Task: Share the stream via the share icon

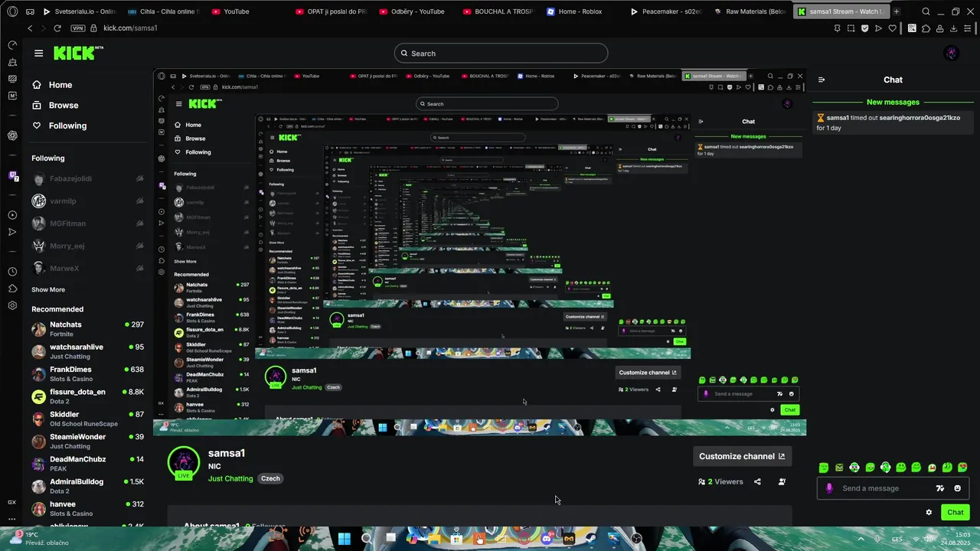Action: [757, 481]
